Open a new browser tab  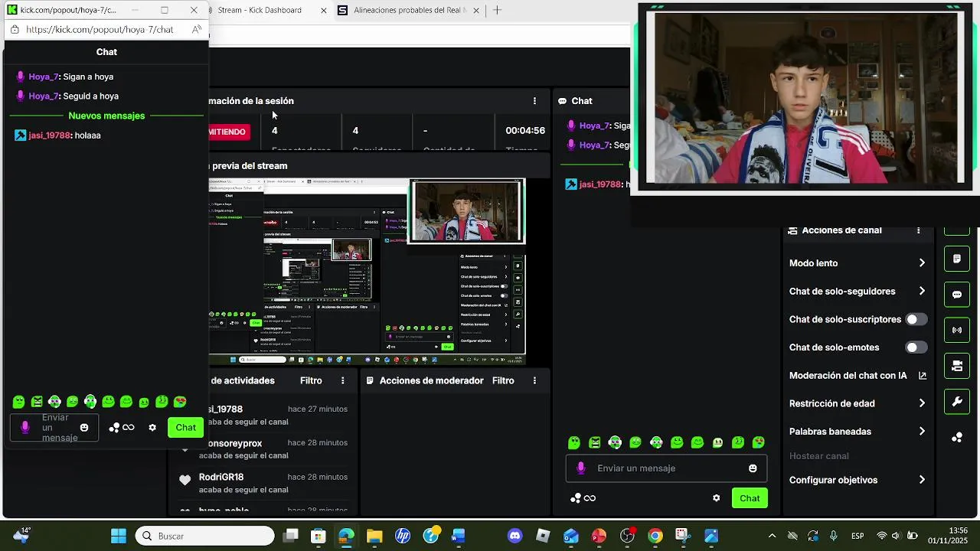point(497,11)
